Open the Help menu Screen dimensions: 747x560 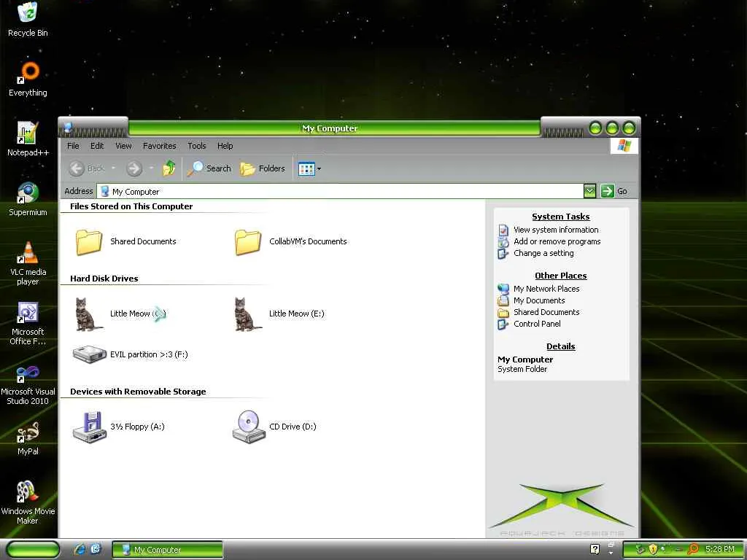click(225, 146)
